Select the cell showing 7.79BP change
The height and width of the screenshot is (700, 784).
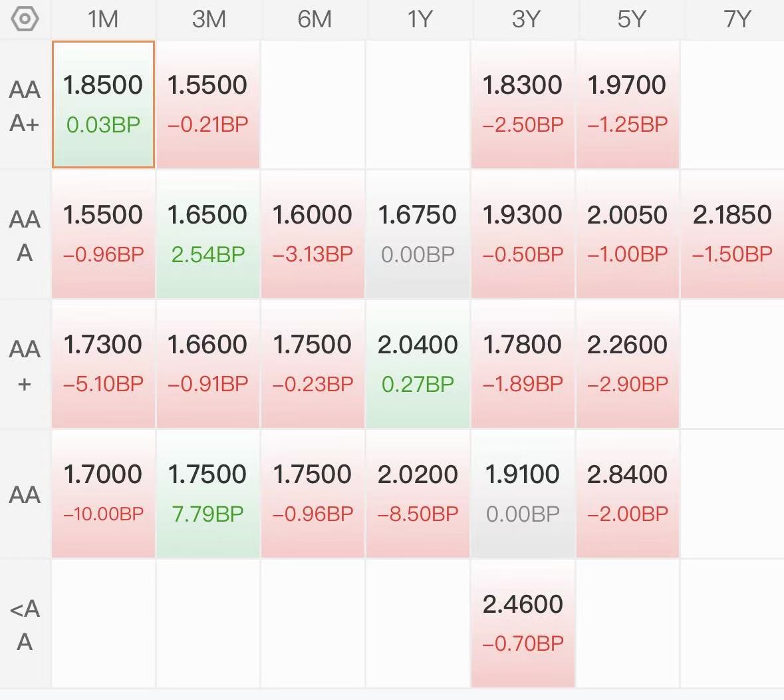click(207, 493)
